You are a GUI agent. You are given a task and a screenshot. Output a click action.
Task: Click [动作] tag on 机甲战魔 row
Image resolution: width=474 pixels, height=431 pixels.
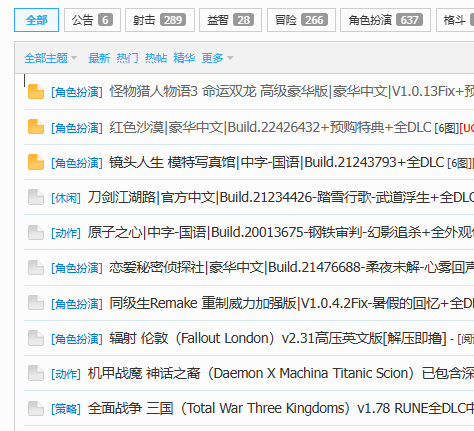pos(66,374)
